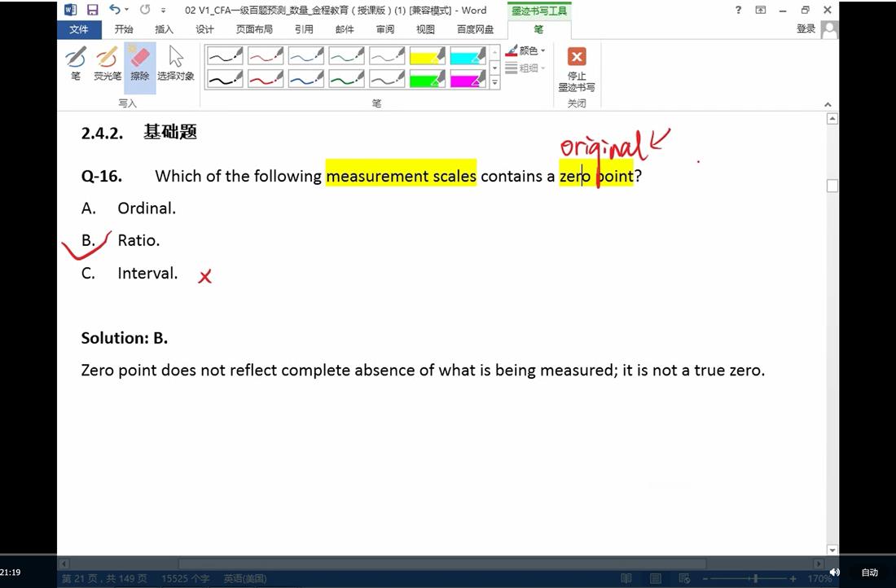896x588 pixels.
Task: Select the 荧光笔 highlighter tool
Action: click(x=107, y=64)
